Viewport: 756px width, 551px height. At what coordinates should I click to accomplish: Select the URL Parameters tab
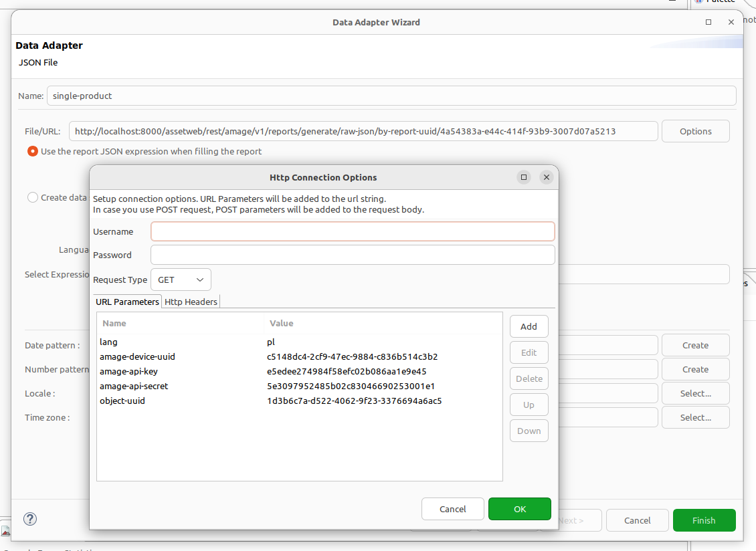(x=128, y=302)
